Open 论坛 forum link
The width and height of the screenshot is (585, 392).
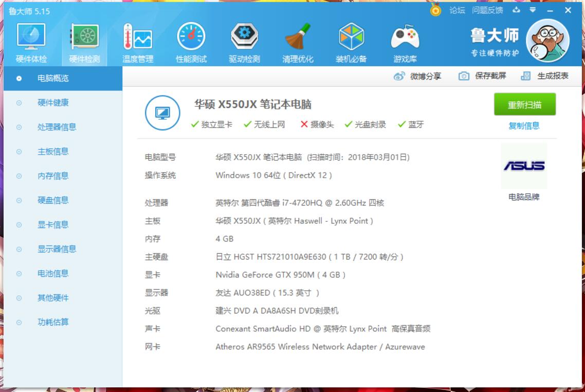click(457, 10)
